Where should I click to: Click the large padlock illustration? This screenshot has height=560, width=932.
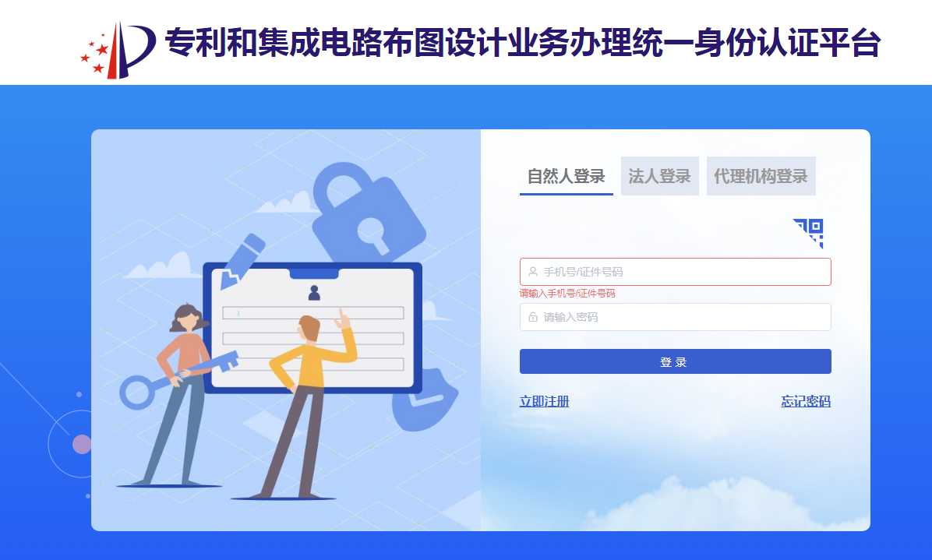coord(368,212)
